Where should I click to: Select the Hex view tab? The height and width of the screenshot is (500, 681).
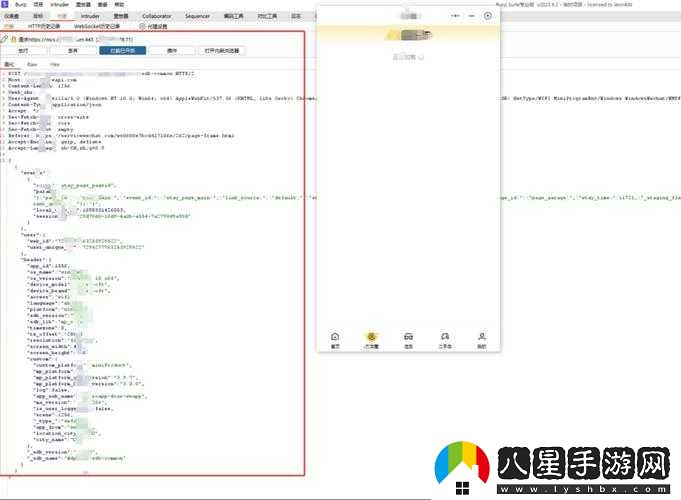(x=55, y=64)
